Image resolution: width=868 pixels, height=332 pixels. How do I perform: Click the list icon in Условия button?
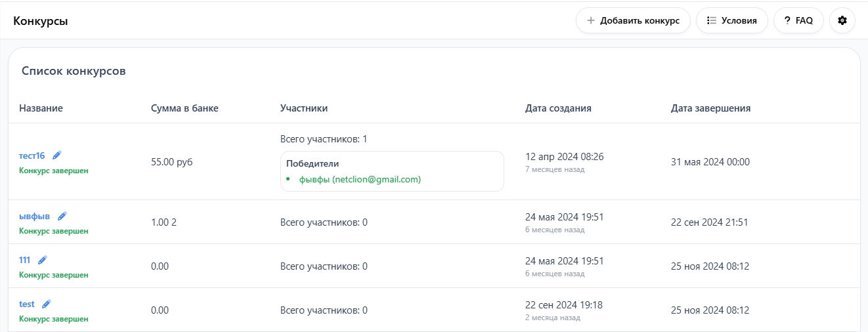[x=711, y=20]
